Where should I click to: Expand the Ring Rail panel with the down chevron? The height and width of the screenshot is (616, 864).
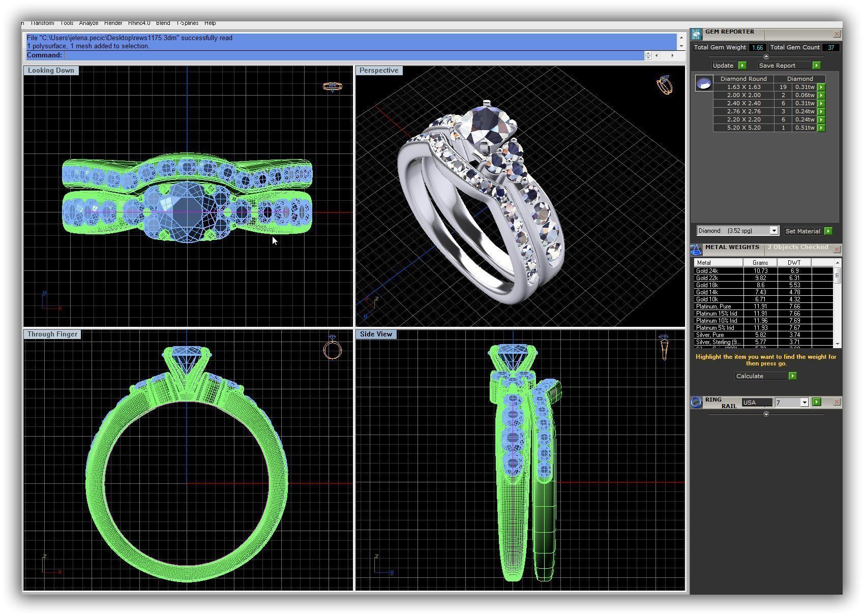(766, 414)
